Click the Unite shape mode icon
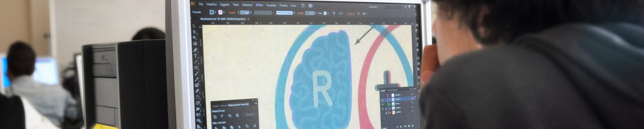This screenshot has height=129, width=644. (x=215, y=116)
